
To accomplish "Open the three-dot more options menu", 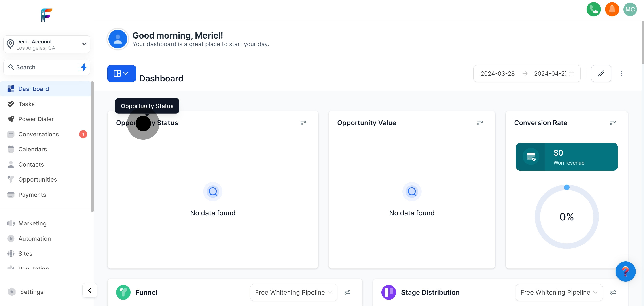I will (621, 74).
